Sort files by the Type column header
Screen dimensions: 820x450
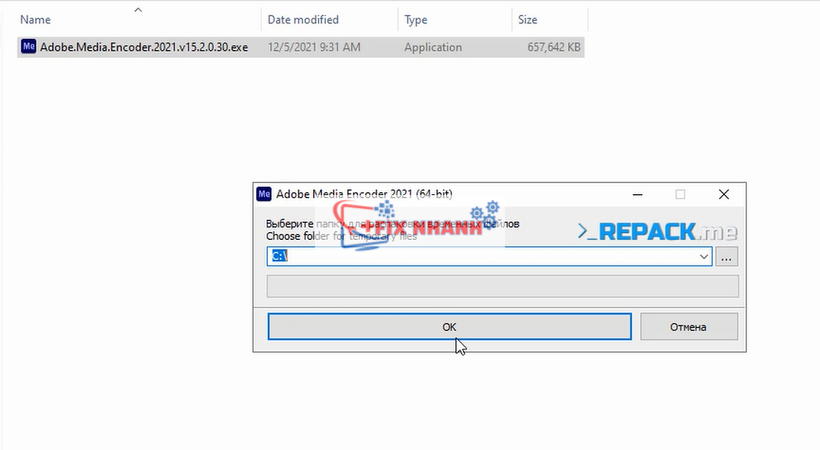416,19
